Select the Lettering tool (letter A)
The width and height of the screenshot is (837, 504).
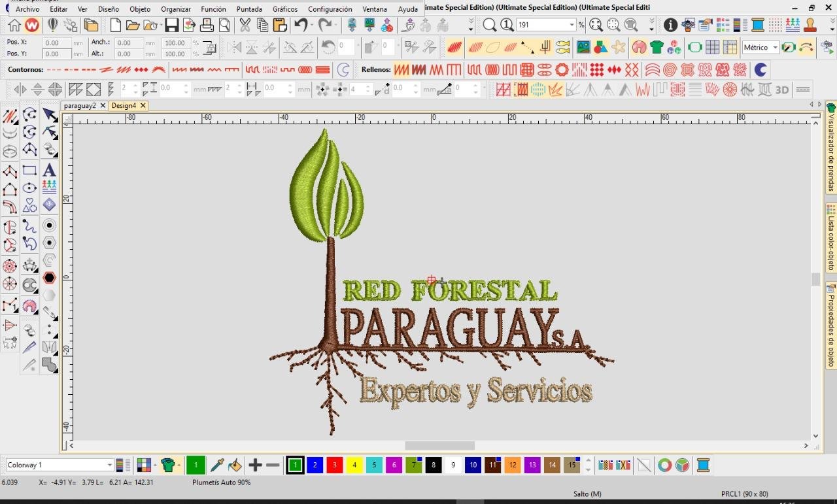point(49,170)
